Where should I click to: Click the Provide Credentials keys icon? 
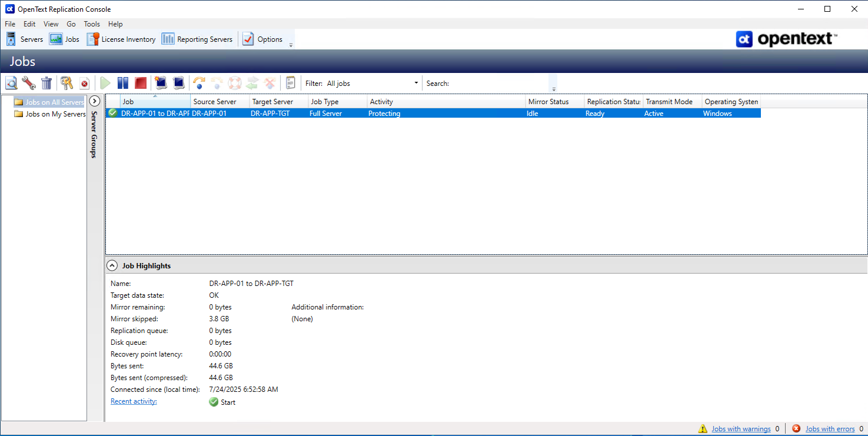(66, 83)
